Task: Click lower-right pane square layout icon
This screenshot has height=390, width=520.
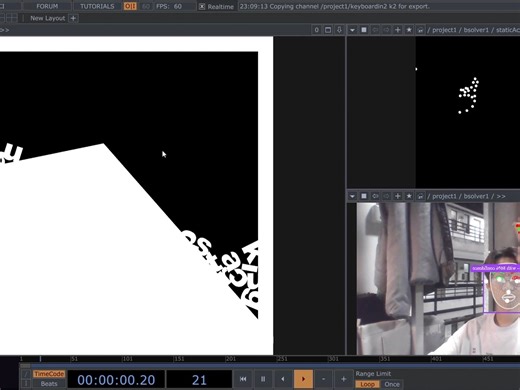Action: pos(364,196)
